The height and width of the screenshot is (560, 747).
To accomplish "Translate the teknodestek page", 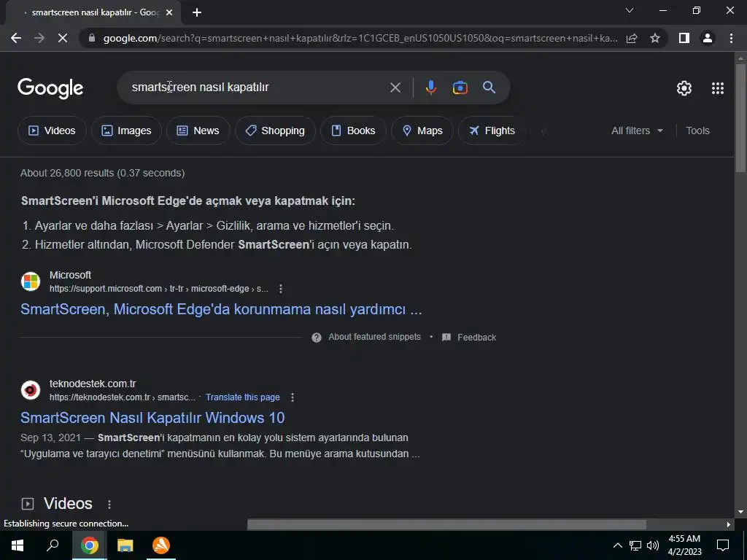I will pos(242,397).
